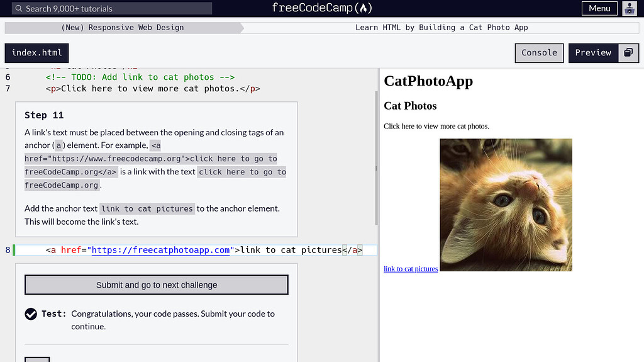
Task: Click the editor vertical scrollbar
Action: (x=376, y=158)
